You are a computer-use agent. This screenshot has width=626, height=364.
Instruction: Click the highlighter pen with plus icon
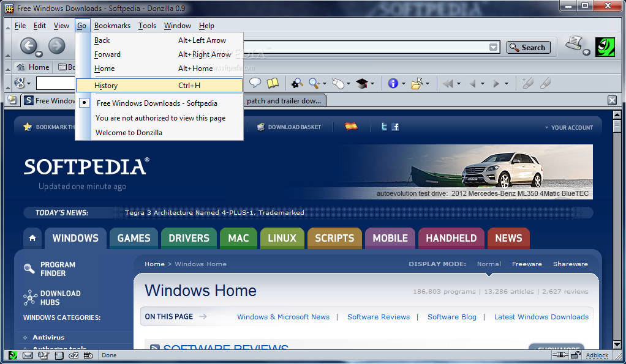click(527, 83)
